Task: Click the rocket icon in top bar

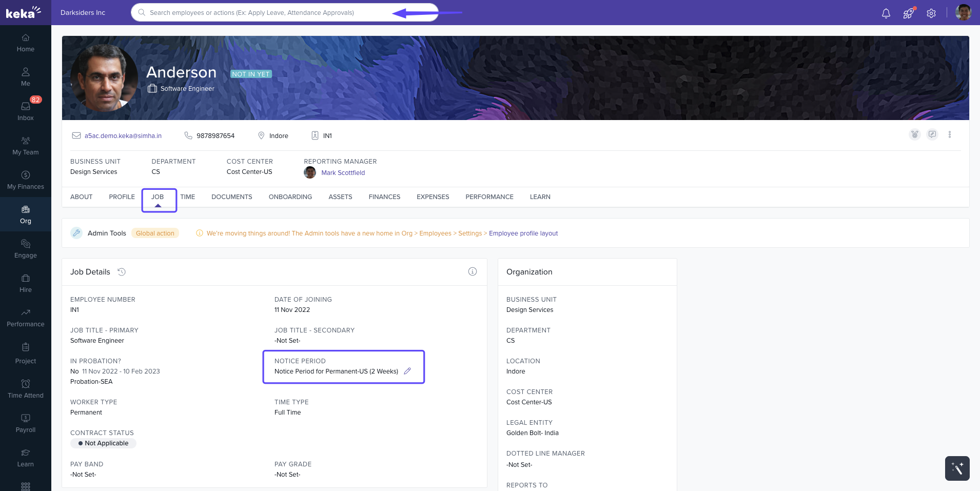Action: tap(908, 13)
